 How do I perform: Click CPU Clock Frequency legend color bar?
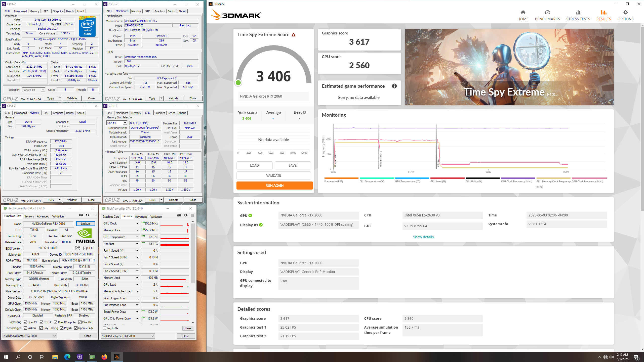(x=518, y=178)
